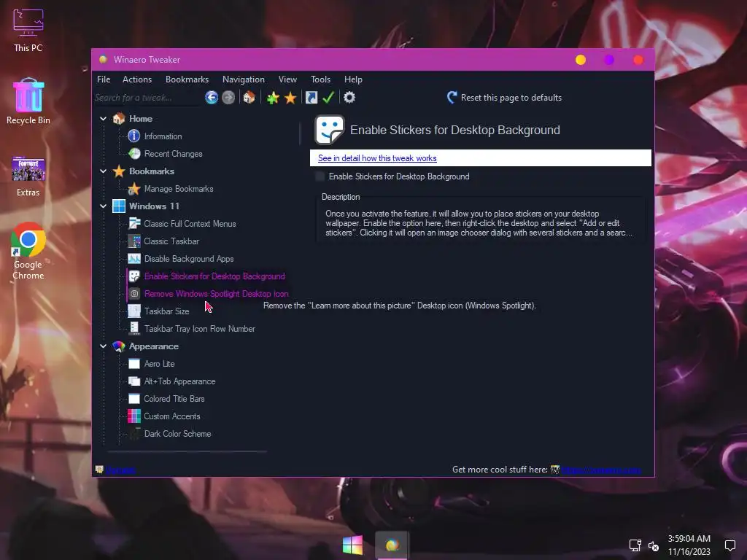Click the Classic Taskbar icon
Image resolution: width=747 pixels, height=560 pixels.
[x=134, y=241]
